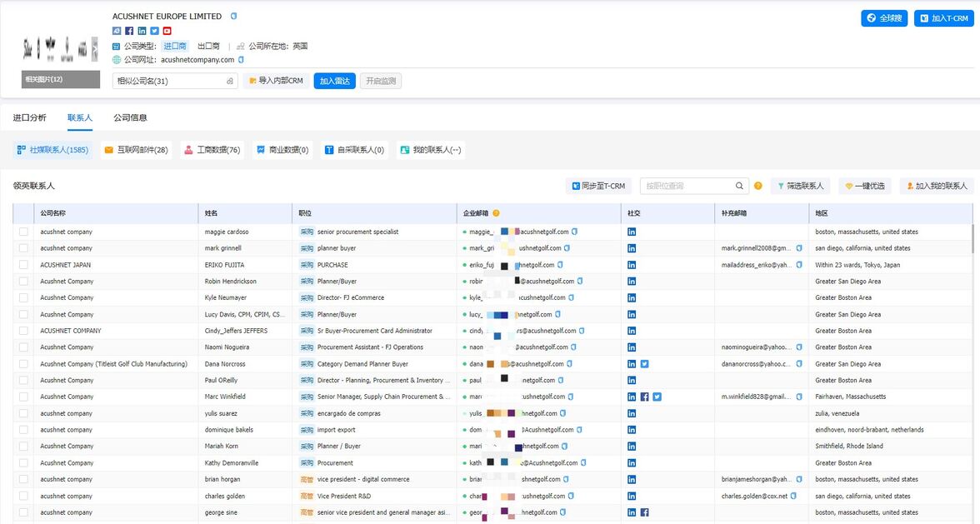
Task: Copy mark grinnell's supplementary gmail address
Action: (x=798, y=248)
